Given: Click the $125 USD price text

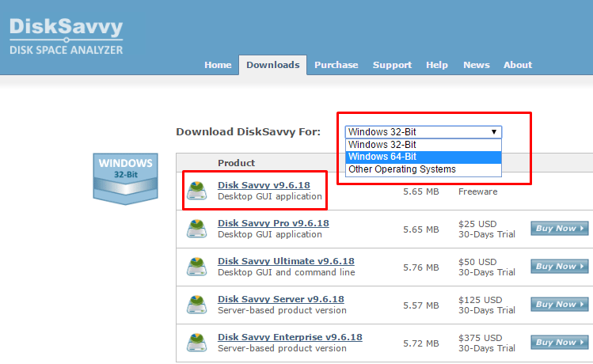Looking at the screenshot, I should tap(481, 300).
